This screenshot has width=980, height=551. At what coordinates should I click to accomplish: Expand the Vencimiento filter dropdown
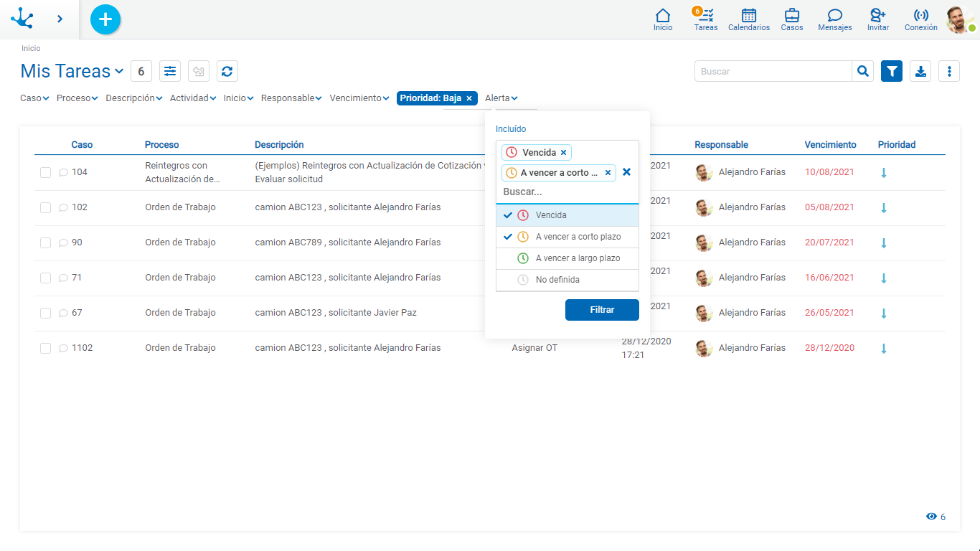point(359,98)
